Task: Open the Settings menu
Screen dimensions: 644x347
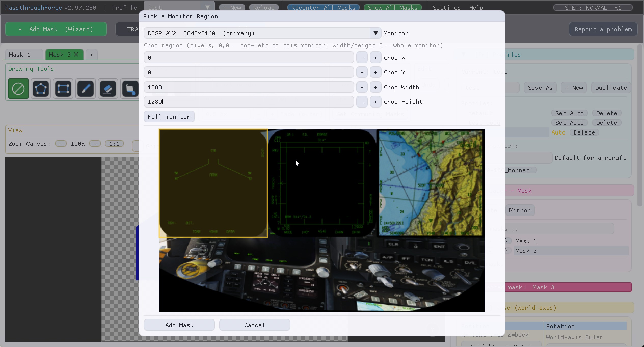Action: point(447,8)
